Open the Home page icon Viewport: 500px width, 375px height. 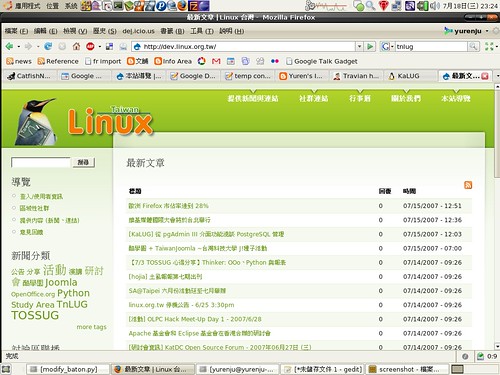pos(76,46)
